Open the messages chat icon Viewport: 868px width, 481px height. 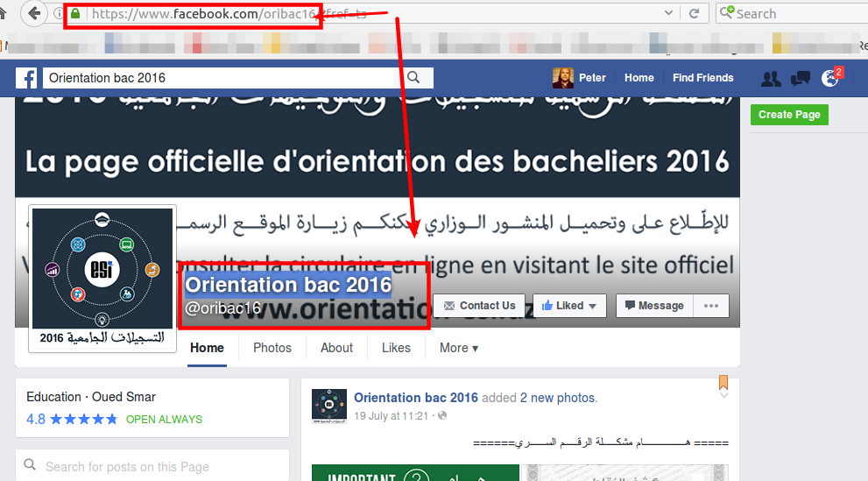(800, 79)
